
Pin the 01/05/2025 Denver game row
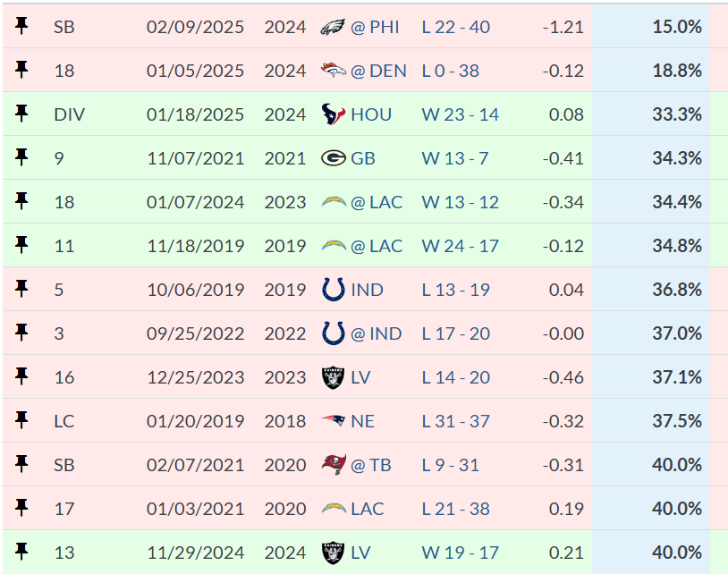[21, 70]
